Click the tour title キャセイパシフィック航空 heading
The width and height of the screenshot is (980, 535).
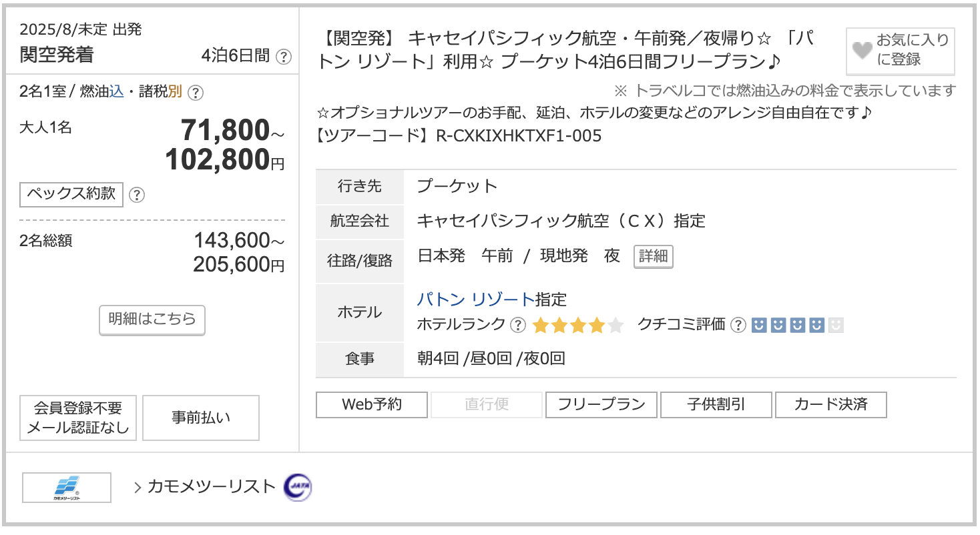(x=568, y=49)
